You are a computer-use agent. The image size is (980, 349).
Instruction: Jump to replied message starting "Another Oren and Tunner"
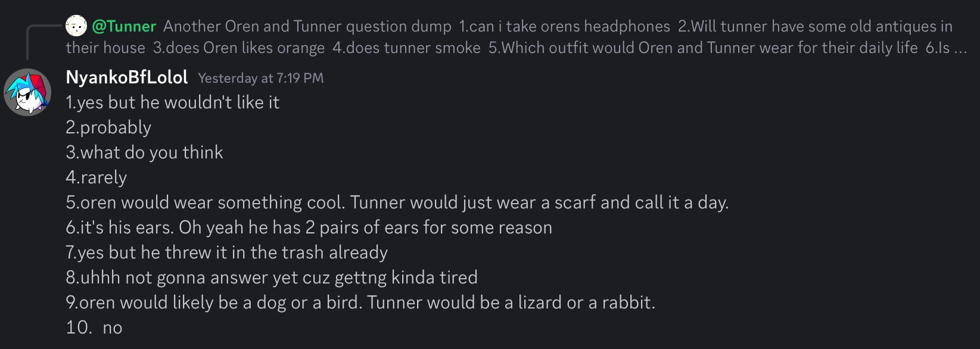[x=307, y=26]
